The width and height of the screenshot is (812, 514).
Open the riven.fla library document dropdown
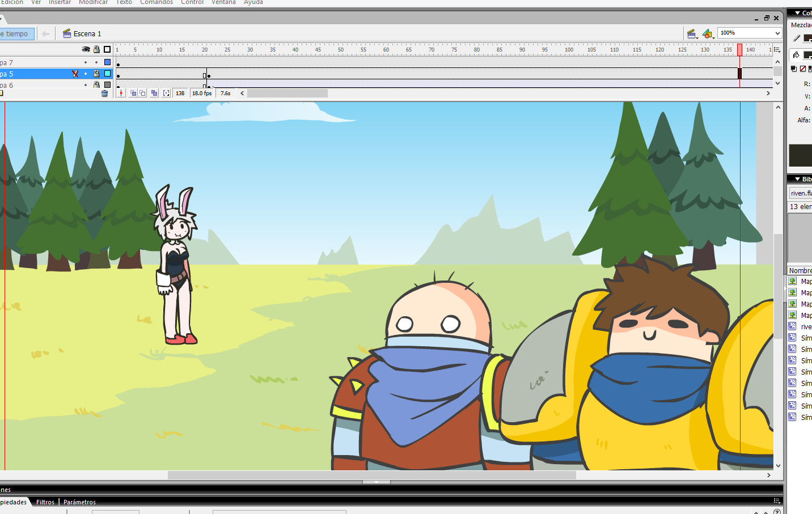801,193
